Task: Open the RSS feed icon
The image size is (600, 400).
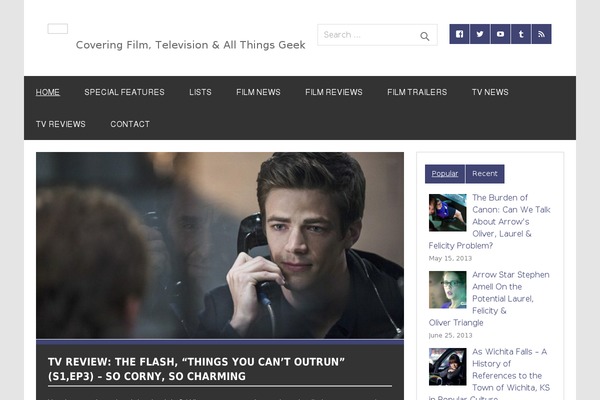Action: (541, 34)
